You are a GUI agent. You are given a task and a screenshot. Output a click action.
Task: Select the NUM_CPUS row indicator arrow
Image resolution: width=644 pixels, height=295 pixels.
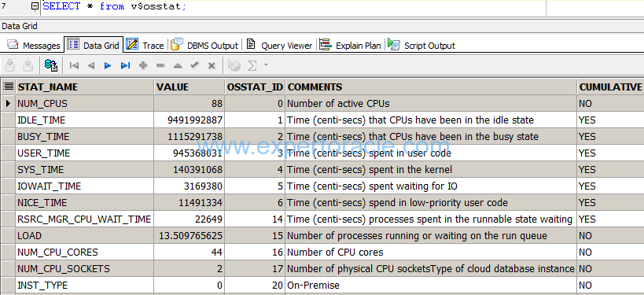(x=8, y=104)
